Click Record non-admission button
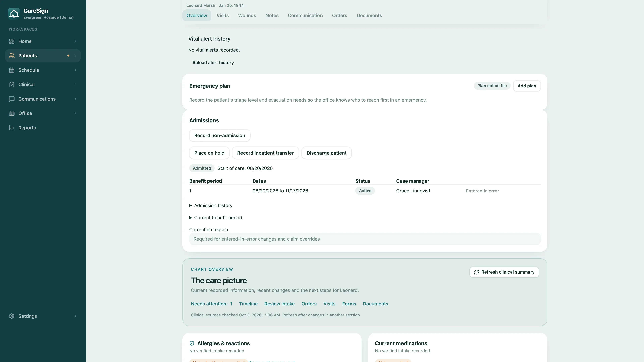 220,135
